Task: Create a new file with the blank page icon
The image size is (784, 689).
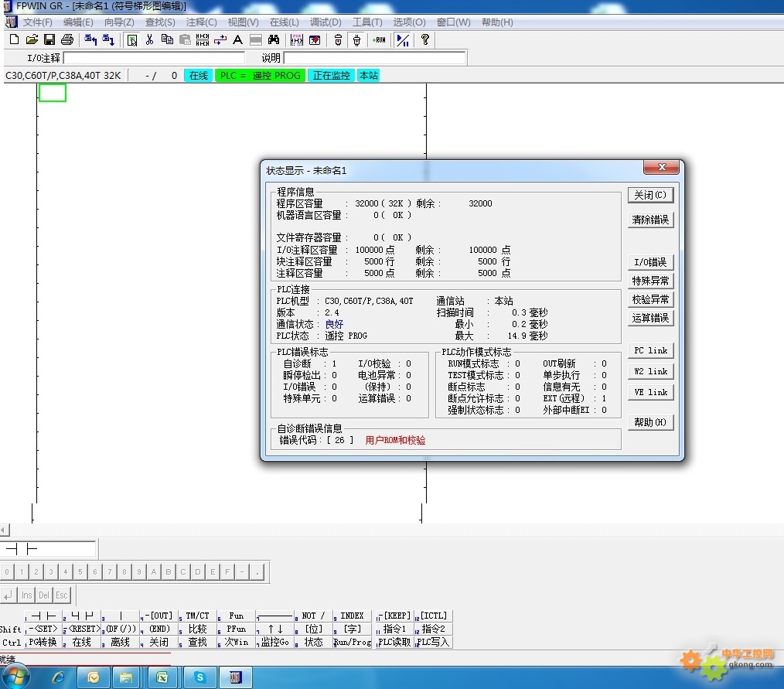Action: (x=15, y=40)
